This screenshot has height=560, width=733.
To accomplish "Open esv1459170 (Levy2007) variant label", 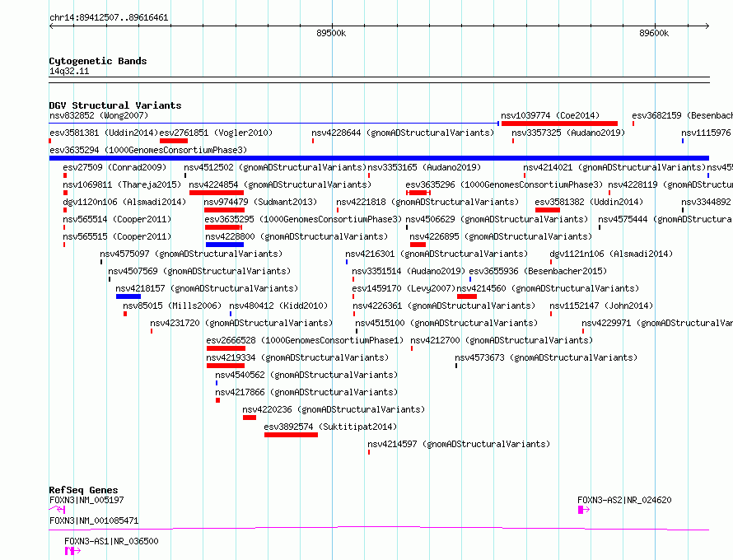I will click(404, 288).
